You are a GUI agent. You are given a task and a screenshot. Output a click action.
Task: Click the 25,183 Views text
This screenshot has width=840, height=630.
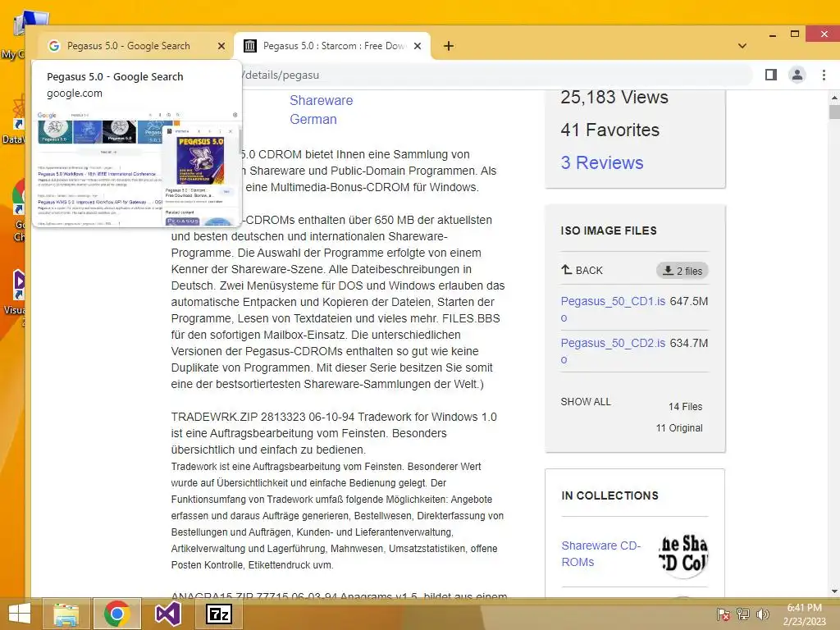[x=614, y=97]
